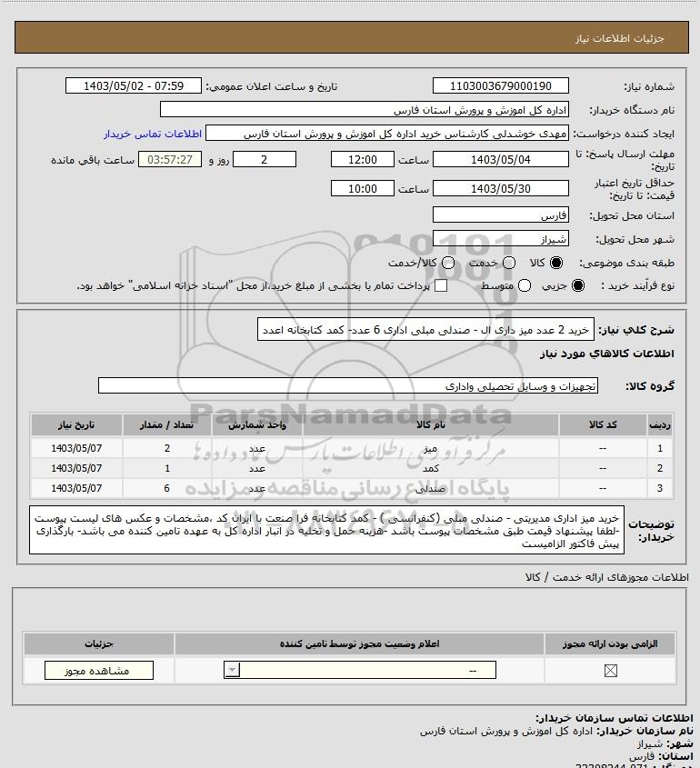700x768 pixels.
Task: Click the کد کالا column header
Action: pyautogui.click(x=603, y=424)
